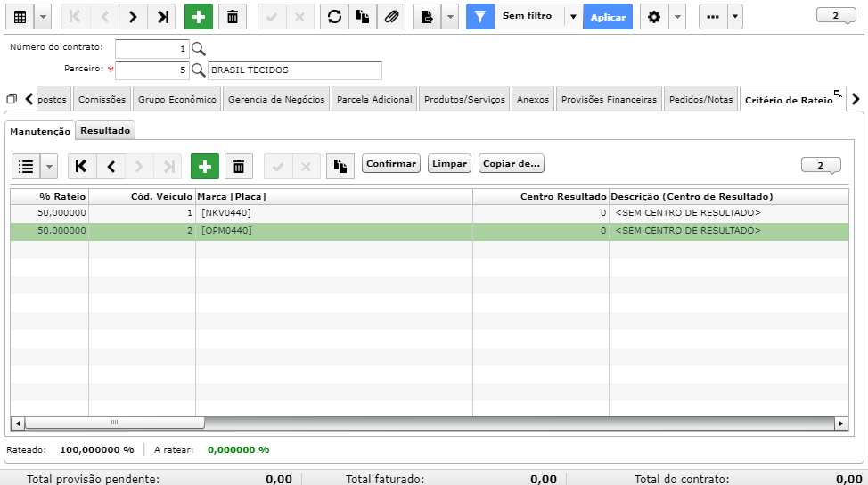The height and width of the screenshot is (485, 868).
Task: Remove the selected rateio row with trash icon
Action: coord(239,166)
